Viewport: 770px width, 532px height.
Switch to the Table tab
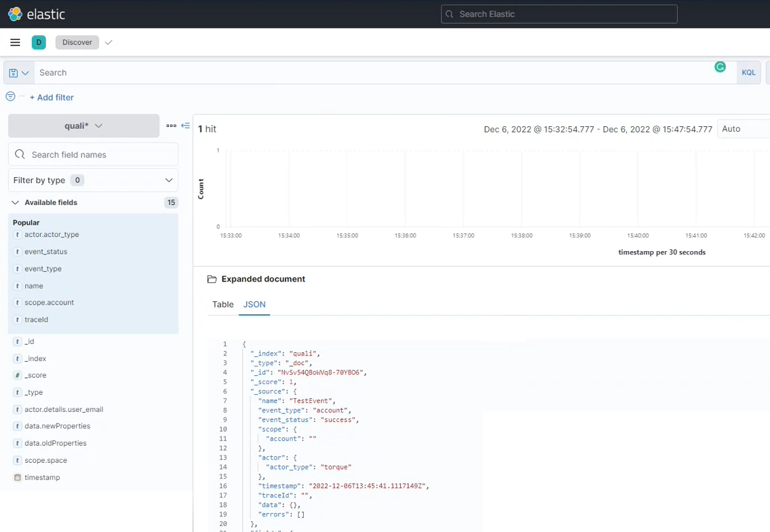(x=223, y=305)
